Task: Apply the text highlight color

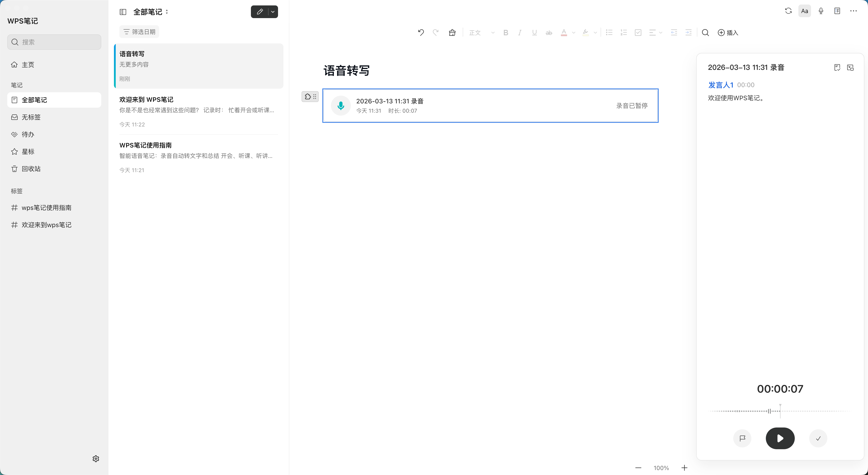Action: click(586, 33)
